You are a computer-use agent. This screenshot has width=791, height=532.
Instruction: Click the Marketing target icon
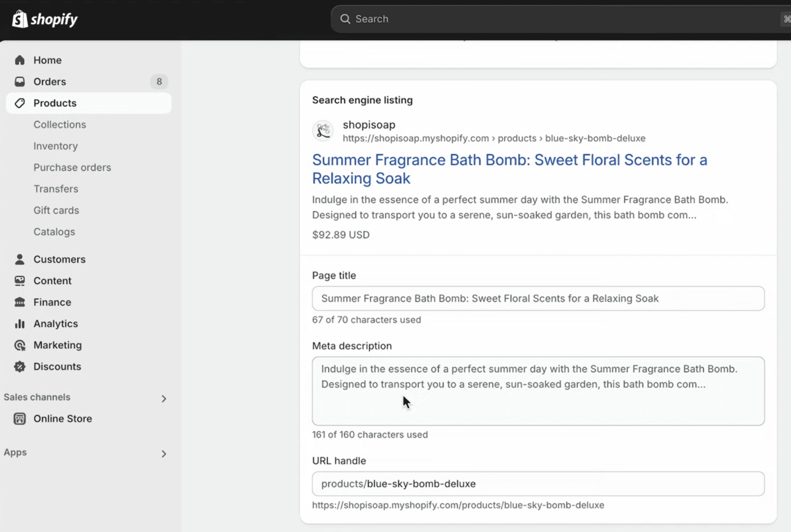point(20,345)
